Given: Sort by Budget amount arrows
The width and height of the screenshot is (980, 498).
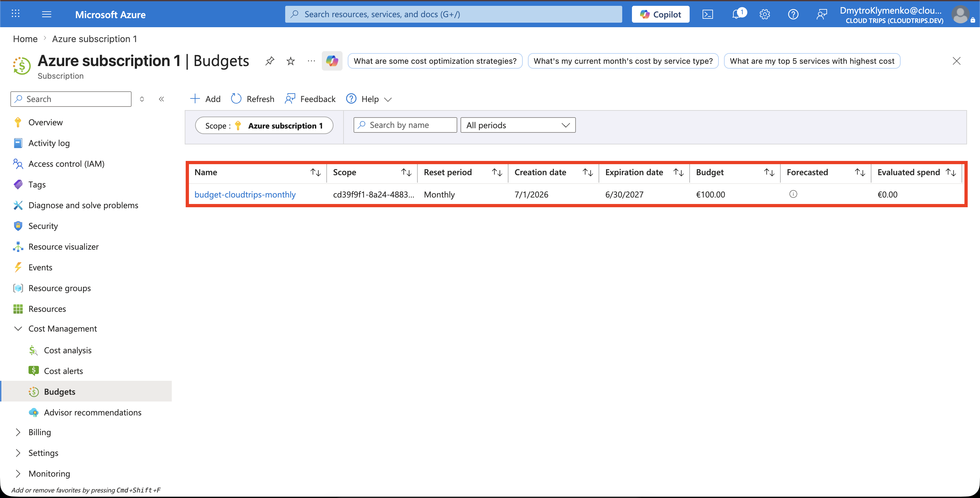Looking at the screenshot, I should pos(769,172).
